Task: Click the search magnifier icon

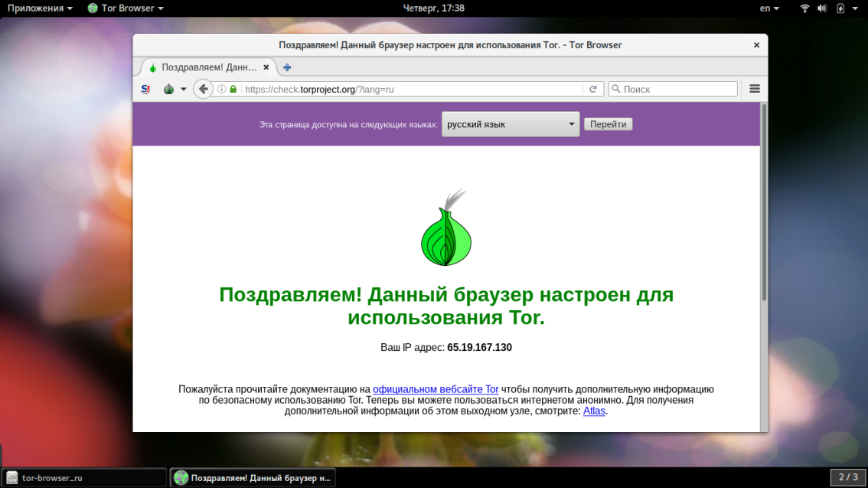Action: coord(616,89)
